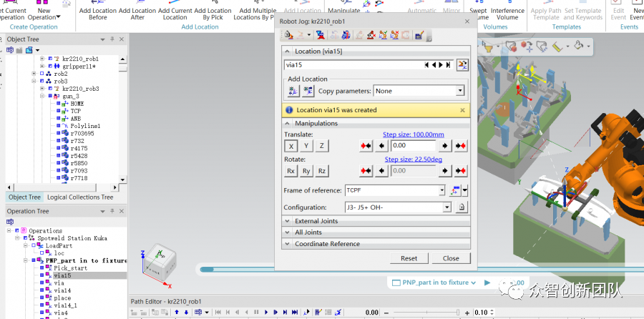This screenshot has height=319, width=644.
Task: Jump to first location arrow
Action: pyautogui.click(x=426, y=65)
